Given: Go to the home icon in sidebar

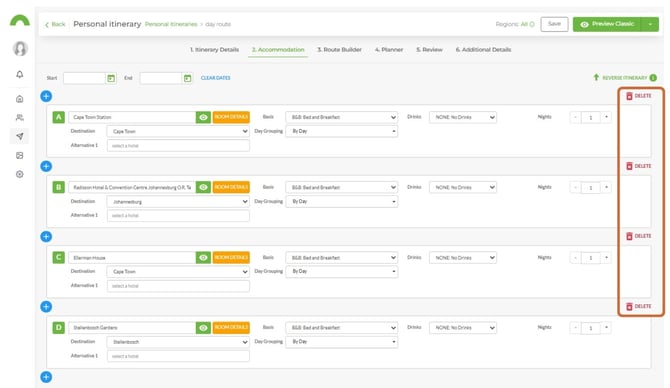Looking at the screenshot, I should (20, 99).
